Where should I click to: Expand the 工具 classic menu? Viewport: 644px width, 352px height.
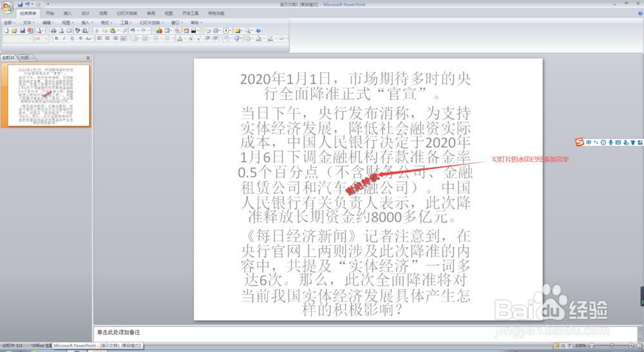click(x=126, y=23)
